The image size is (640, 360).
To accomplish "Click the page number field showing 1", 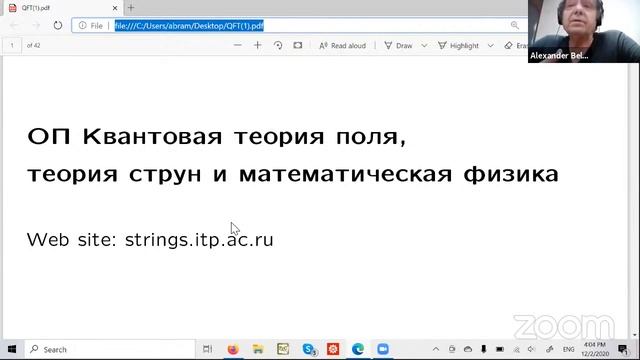I will (x=12, y=45).
